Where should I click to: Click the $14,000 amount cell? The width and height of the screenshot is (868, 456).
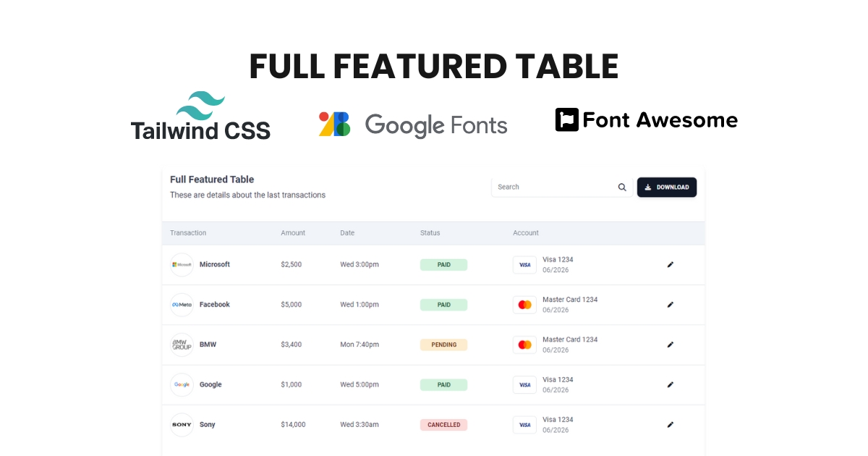tap(293, 425)
